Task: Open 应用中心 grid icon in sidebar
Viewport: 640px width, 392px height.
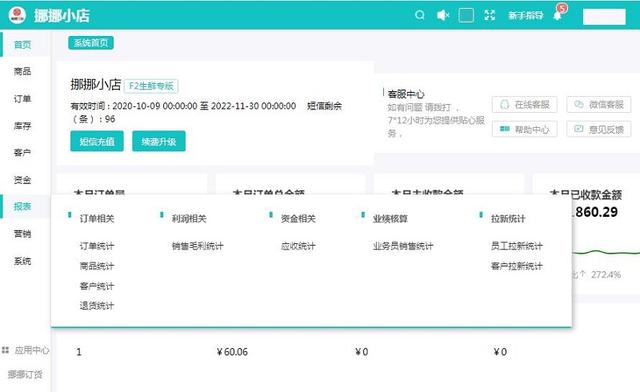Action: (5, 350)
